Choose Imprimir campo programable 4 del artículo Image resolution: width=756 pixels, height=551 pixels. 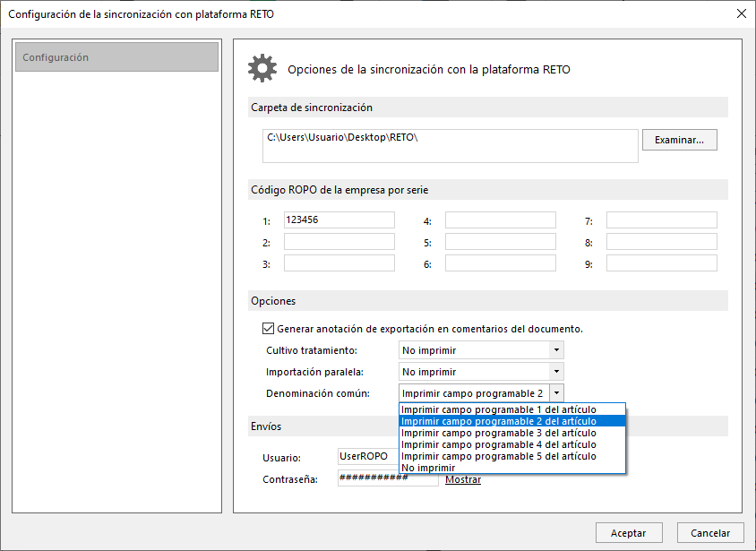(512, 444)
